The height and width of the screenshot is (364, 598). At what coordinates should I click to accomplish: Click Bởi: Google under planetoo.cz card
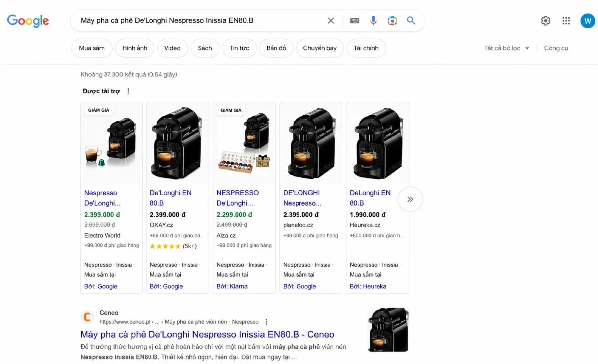click(299, 286)
